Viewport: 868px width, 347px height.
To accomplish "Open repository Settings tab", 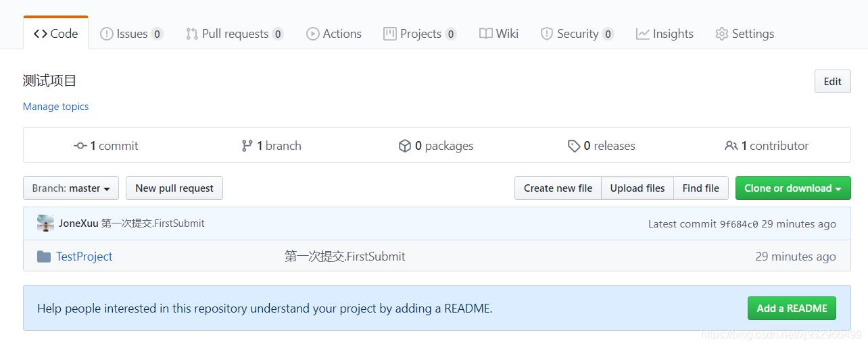I will point(744,34).
